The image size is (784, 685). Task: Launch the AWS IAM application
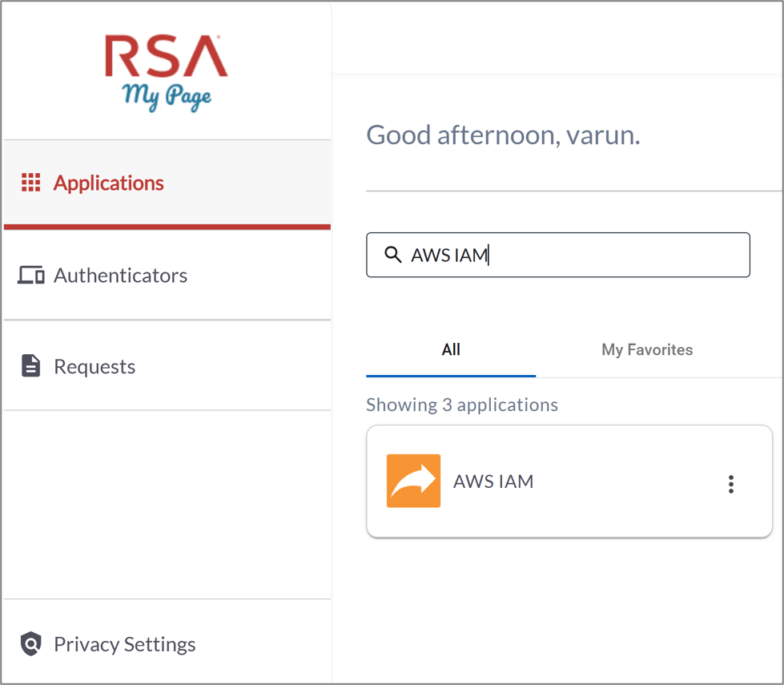tap(569, 482)
